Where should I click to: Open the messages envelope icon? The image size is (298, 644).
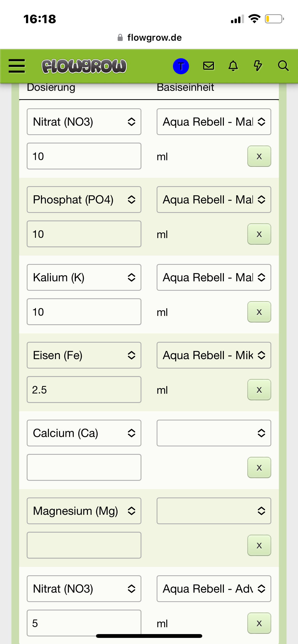209,66
